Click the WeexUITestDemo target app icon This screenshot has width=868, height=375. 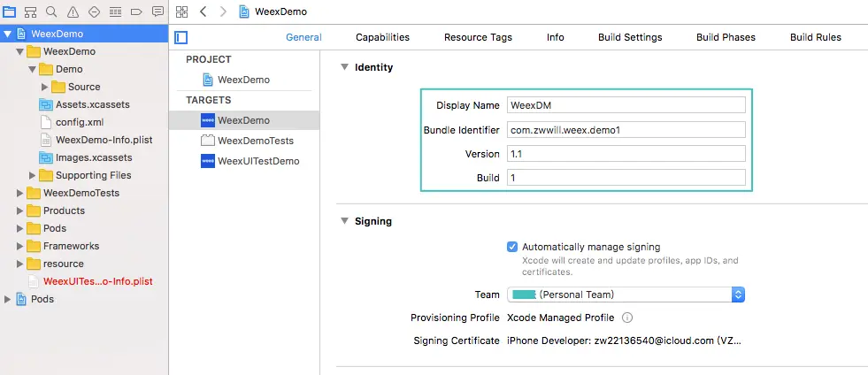coord(208,161)
